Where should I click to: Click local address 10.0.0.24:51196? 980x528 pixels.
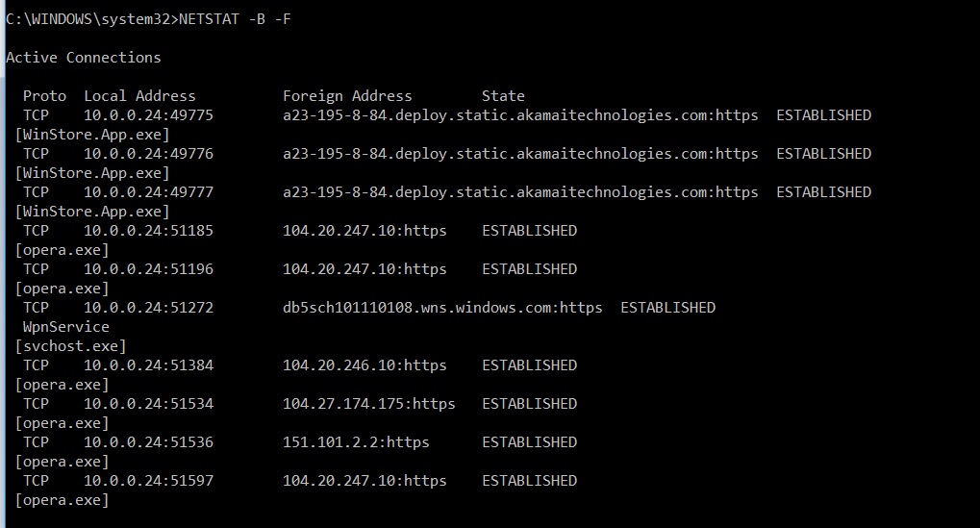149,269
